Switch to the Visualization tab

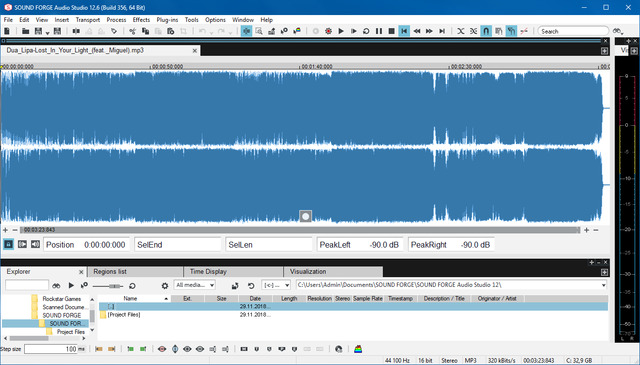[x=333, y=272]
